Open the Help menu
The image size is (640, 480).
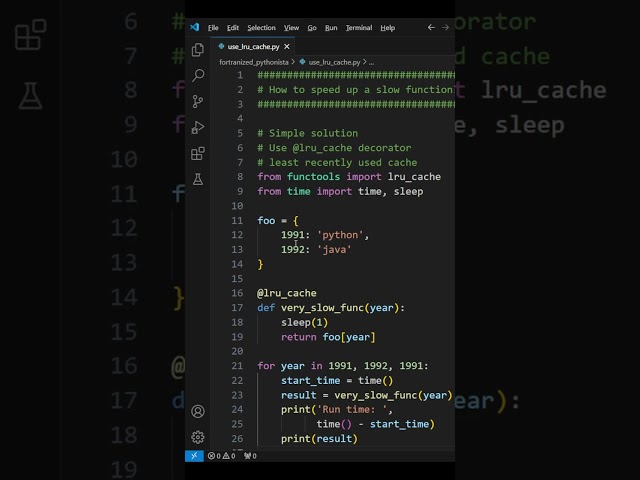pyautogui.click(x=388, y=28)
